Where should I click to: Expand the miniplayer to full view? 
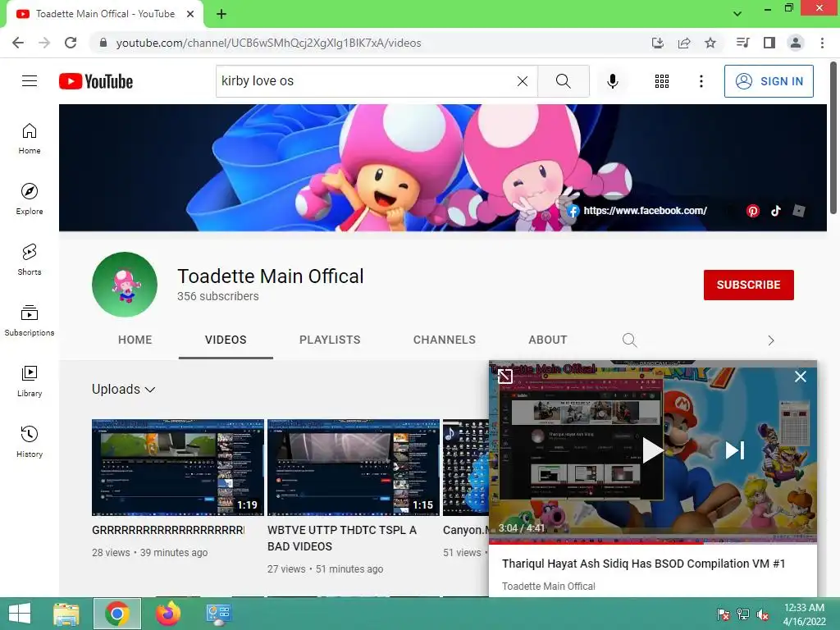click(x=504, y=377)
